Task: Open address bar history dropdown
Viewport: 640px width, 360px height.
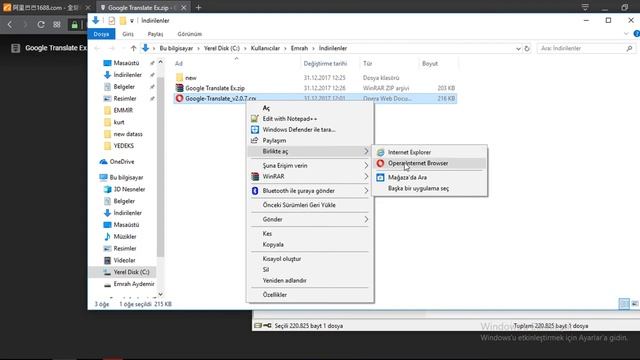Action: point(518,49)
